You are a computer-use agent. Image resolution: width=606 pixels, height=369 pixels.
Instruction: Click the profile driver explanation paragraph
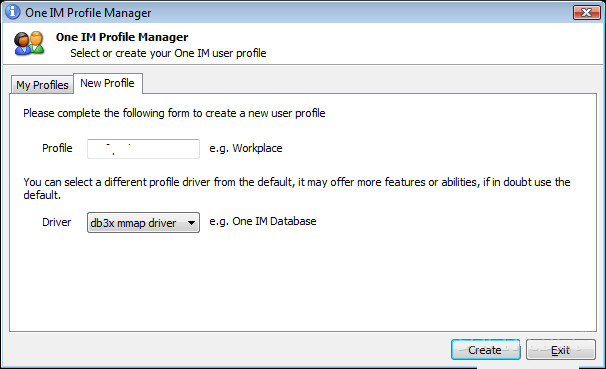click(x=297, y=188)
